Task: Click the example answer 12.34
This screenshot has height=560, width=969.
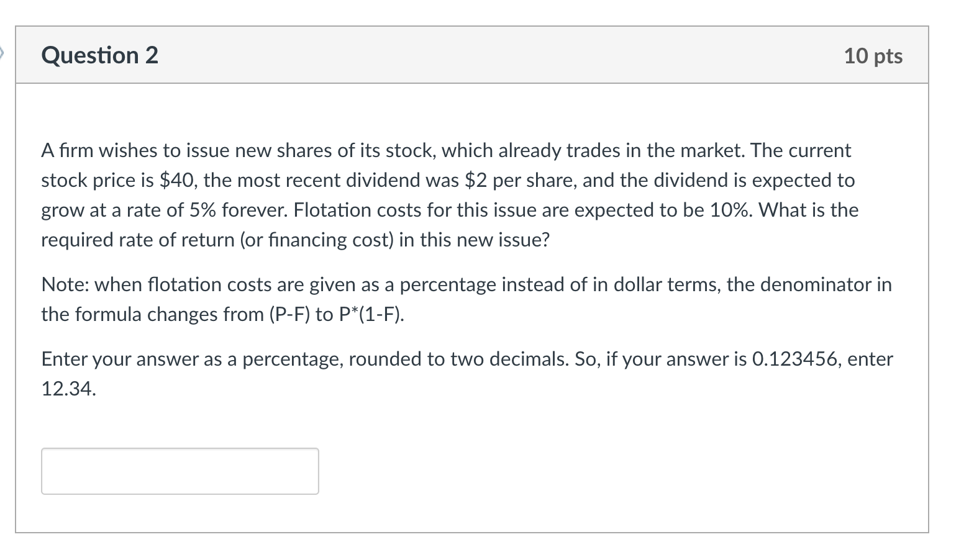Action: click(68, 389)
